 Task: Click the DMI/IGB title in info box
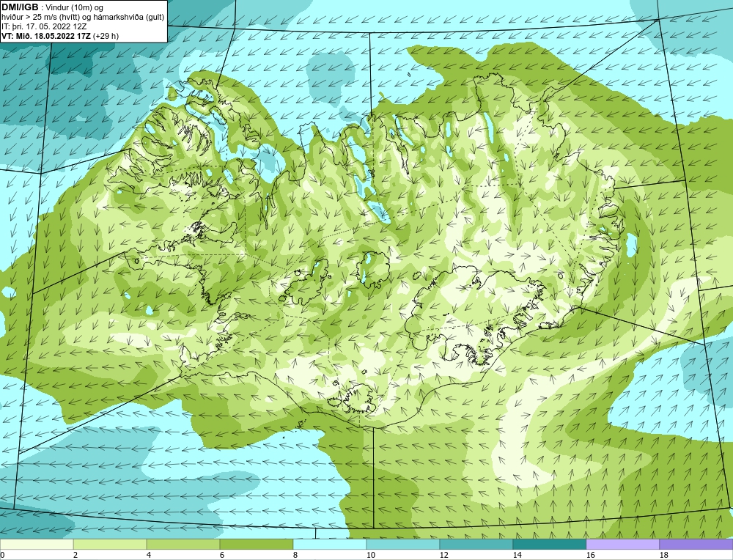[x=20, y=7]
